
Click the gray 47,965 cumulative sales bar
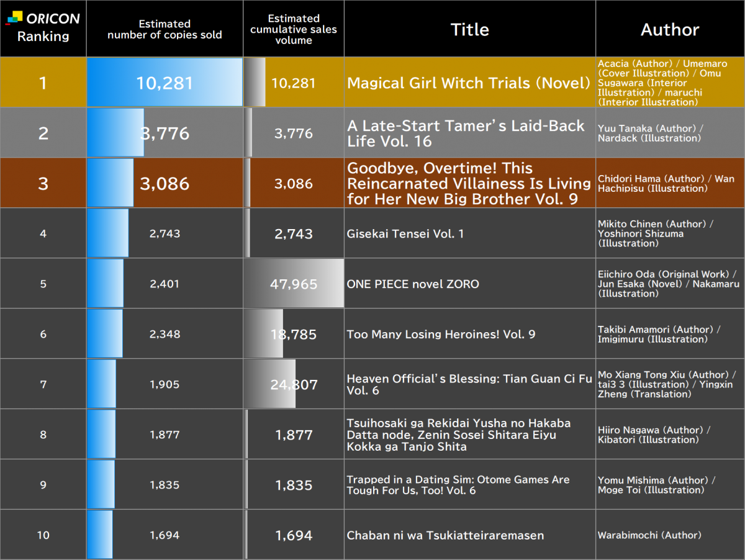tap(294, 284)
